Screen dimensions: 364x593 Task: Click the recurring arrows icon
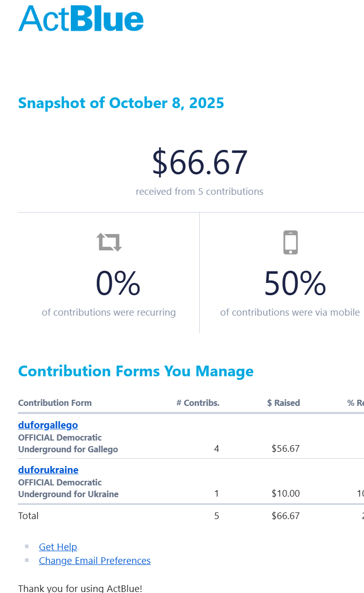point(110,242)
